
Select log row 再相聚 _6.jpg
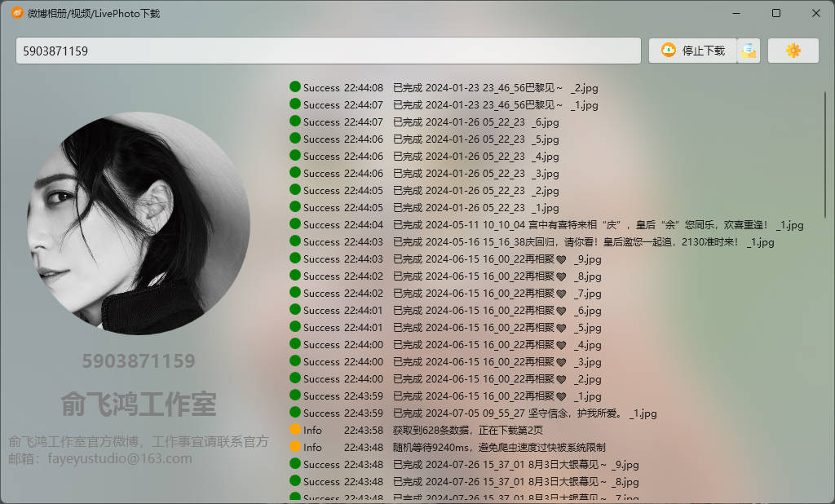click(446, 310)
